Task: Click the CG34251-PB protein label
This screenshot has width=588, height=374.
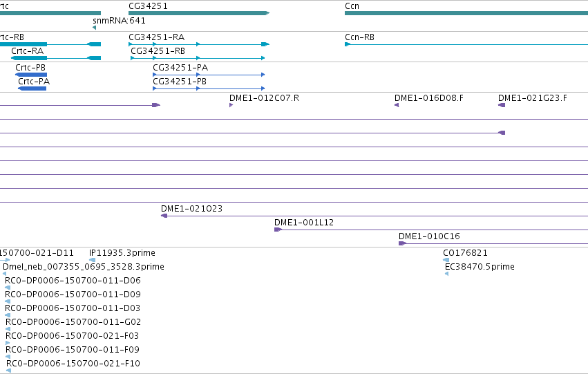Action: tap(179, 82)
